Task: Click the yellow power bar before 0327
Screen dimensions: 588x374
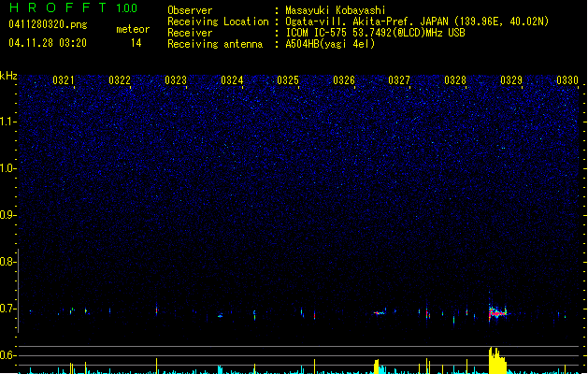Action: tap(377, 367)
